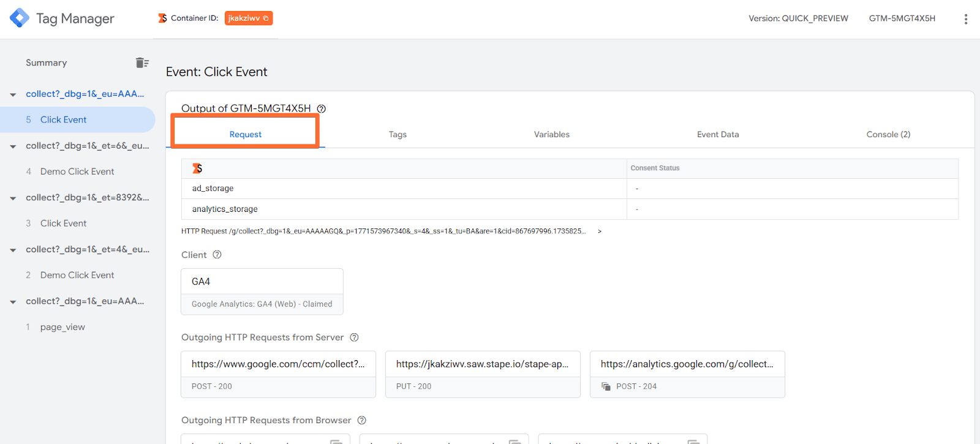Click the Stape icon in consent table header
This screenshot has height=444, width=980.
[197, 168]
